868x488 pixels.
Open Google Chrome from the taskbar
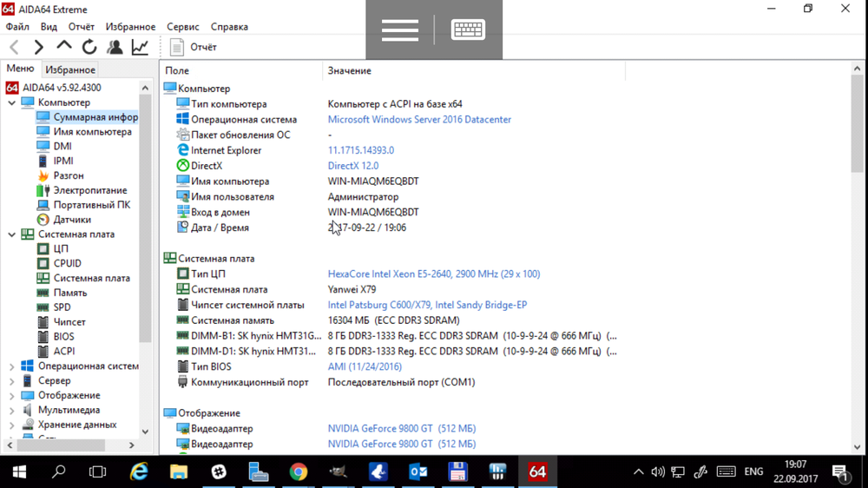pos(299,472)
